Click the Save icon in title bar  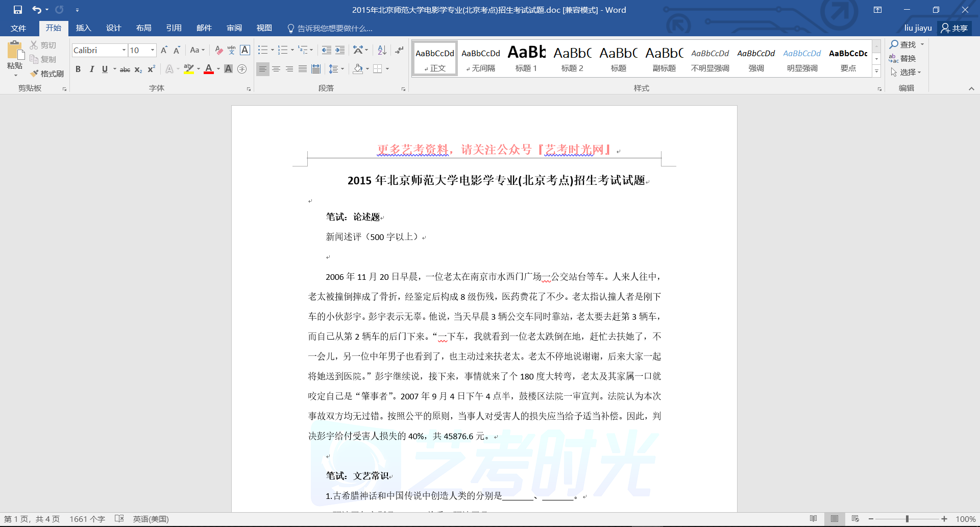(18, 10)
